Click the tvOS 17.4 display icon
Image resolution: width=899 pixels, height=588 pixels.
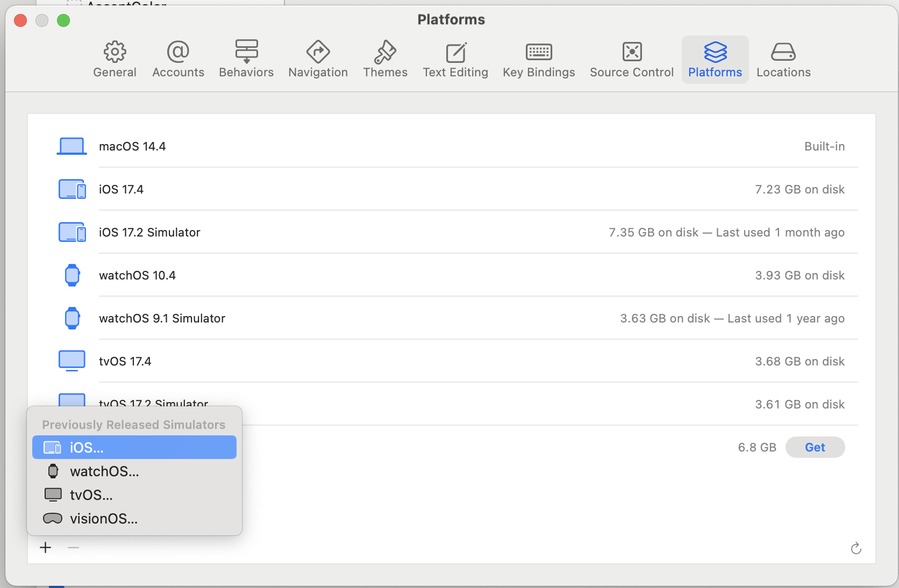point(72,361)
